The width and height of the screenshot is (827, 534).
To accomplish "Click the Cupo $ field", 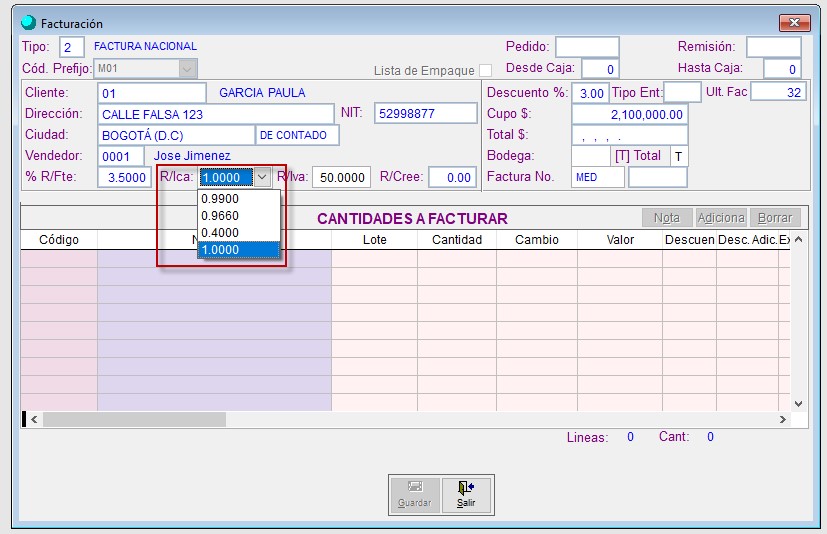I will pos(630,114).
